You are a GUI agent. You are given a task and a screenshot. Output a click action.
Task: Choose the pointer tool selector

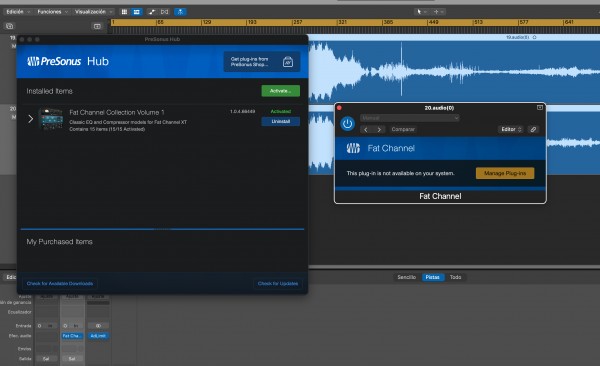[x=422, y=12]
